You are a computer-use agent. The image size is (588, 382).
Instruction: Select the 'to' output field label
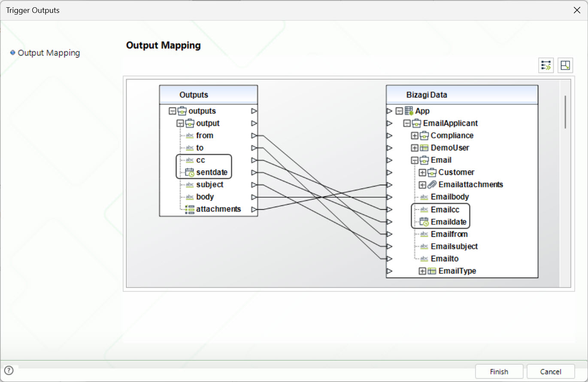pyautogui.click(x=200, y=148)
